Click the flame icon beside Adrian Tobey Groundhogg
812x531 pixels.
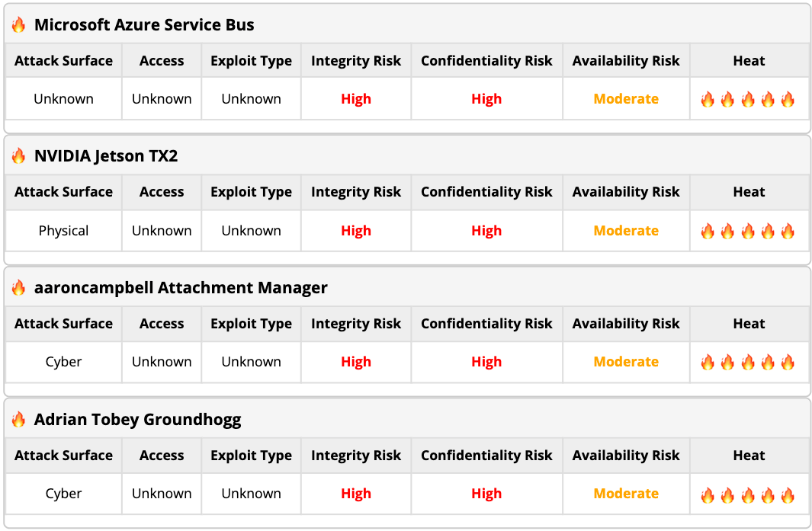click(x=18, y=419)
